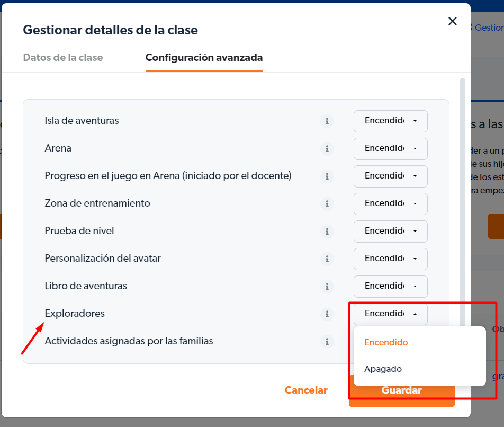The height and width of the screenshot is (427, 504).
Task: Click info icon for Zona de entrenamiento
Action: pos(327,204)
